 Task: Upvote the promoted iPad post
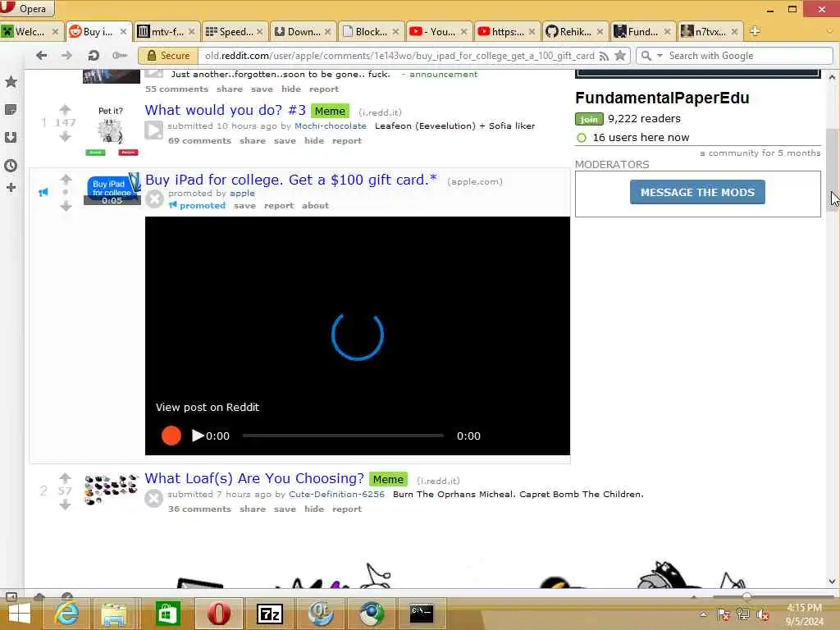[x=66, y=179]
